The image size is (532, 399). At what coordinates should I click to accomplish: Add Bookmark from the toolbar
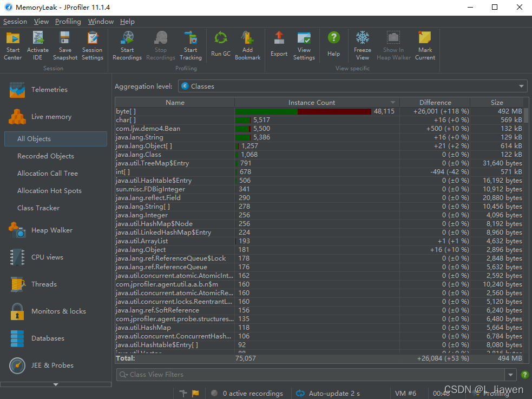tap(248, 46)
